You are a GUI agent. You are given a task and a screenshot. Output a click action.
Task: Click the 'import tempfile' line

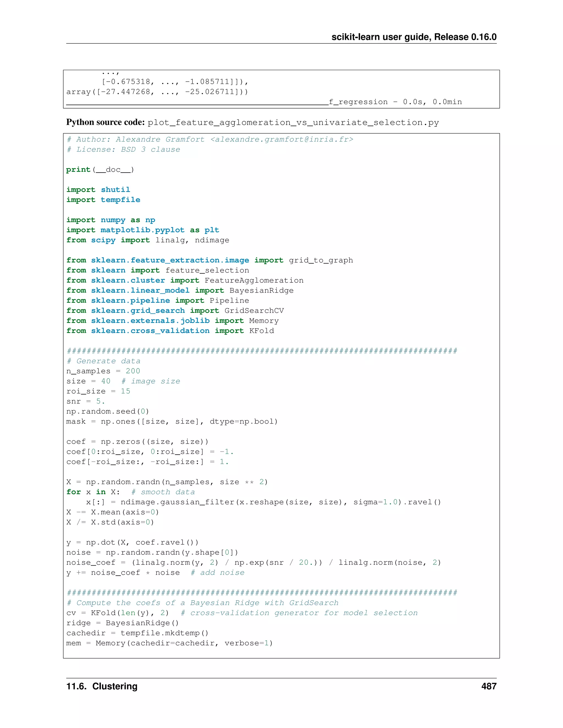coord(103,200)
